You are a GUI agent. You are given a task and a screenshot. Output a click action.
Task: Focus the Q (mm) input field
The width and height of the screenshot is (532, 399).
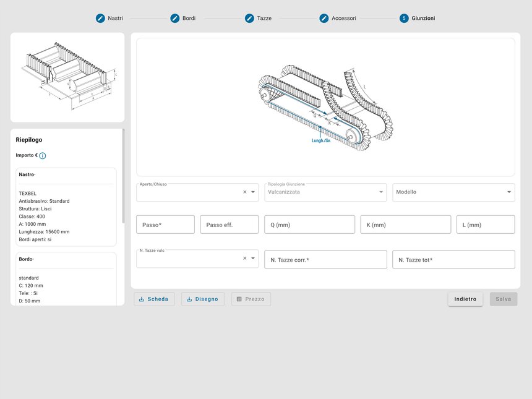click(309, 225)
